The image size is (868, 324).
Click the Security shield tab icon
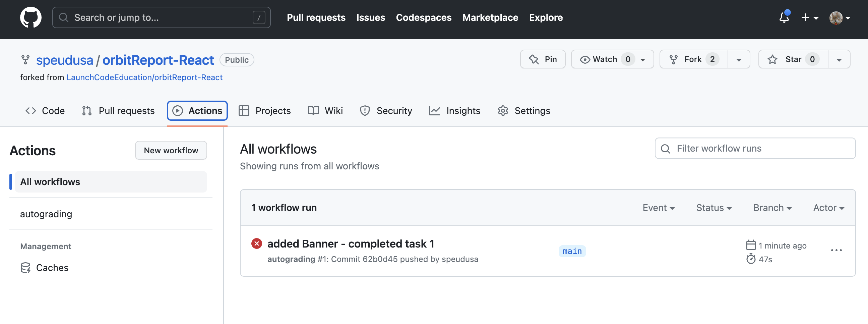(x=365, y=111)
